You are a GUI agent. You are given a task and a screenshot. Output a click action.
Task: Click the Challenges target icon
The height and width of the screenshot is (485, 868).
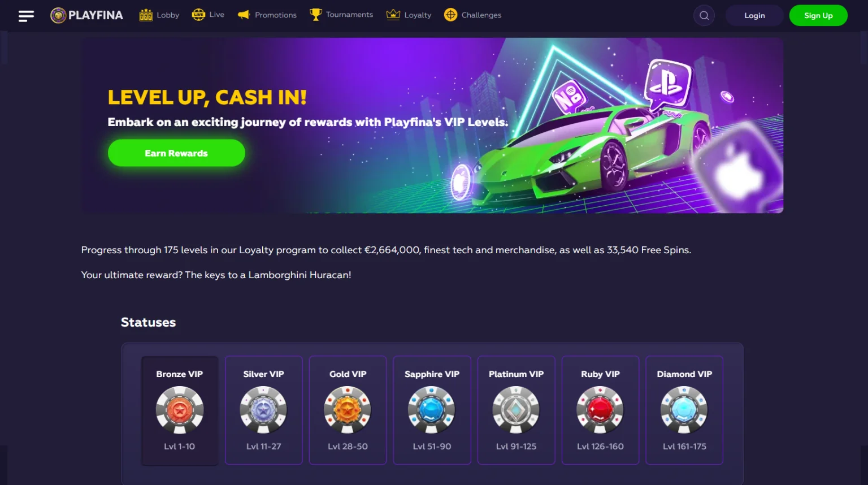450,15
